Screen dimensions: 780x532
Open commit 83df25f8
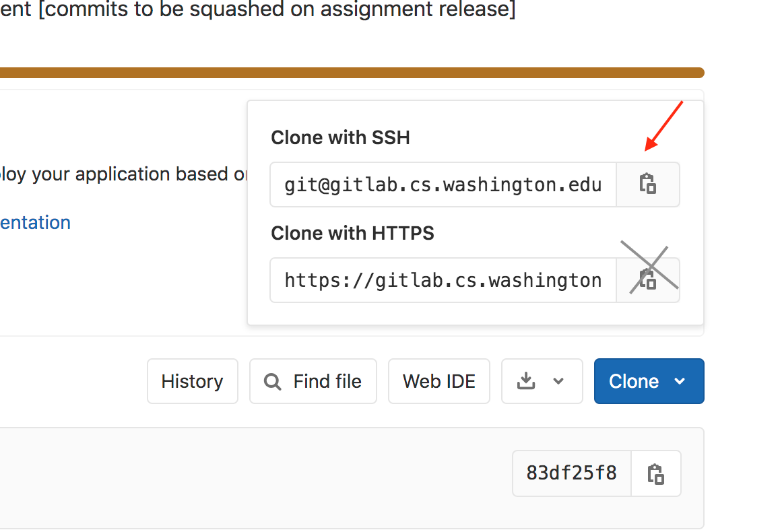point(571,473)
